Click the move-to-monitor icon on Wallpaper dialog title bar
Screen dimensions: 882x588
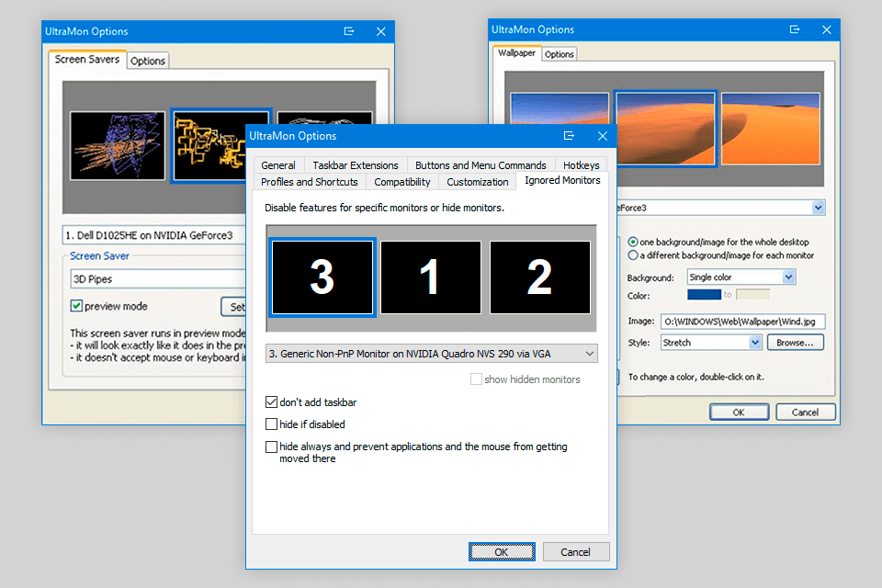tap(794, 28)
